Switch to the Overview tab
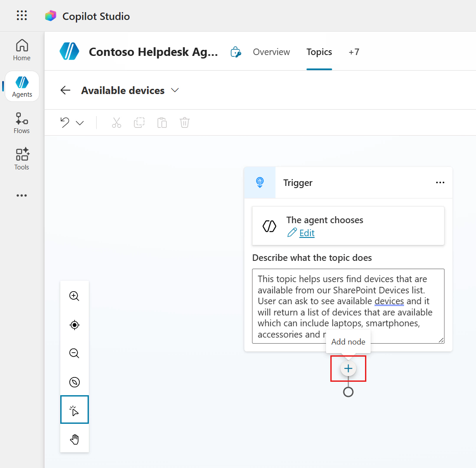 271,52
